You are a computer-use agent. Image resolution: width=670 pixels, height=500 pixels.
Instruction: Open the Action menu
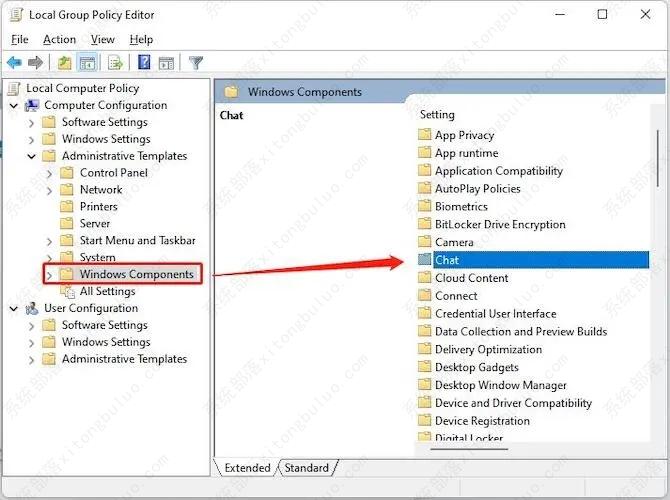(59, 39)
